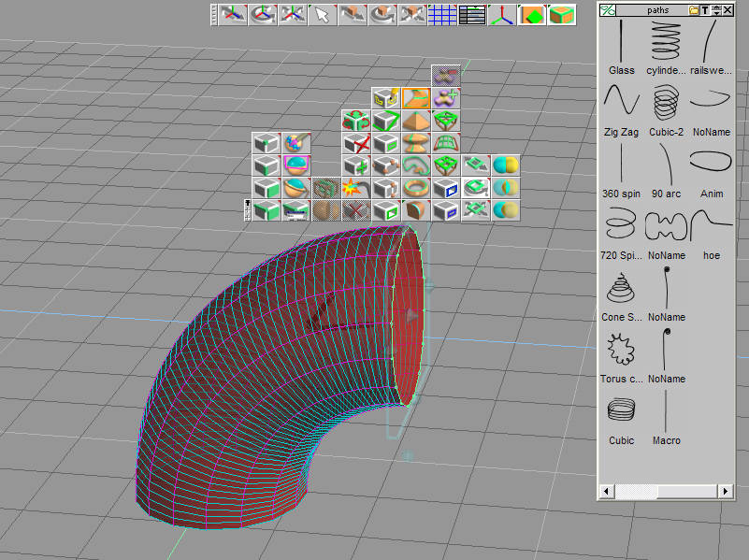The height and width of the screenshot is (560, 749).
Task: Open the Object Info table icon
Action: pos(472,15)
